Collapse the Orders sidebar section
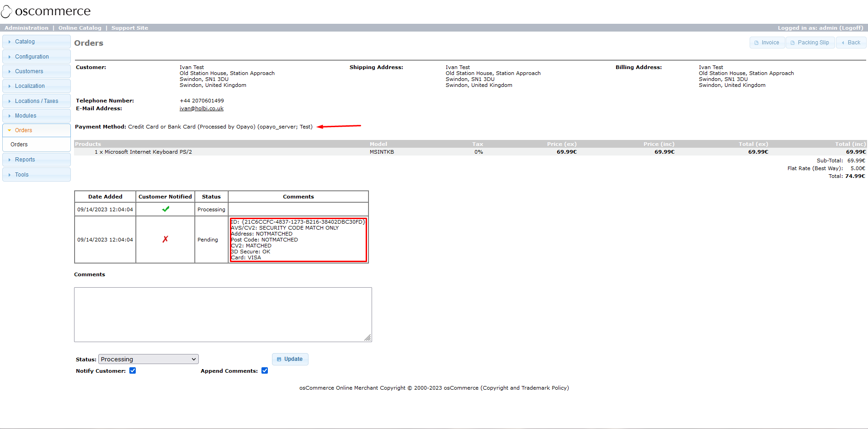The width and height of the screenshot is (868, 429). pyautogui.click(x=23, y=130)
